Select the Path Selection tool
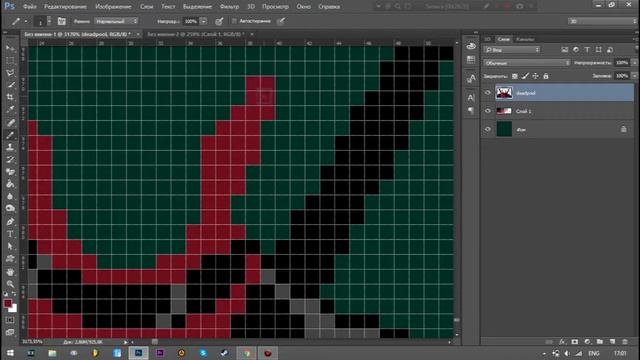This screenshot has height=360, width=640. tap(10, 247)
